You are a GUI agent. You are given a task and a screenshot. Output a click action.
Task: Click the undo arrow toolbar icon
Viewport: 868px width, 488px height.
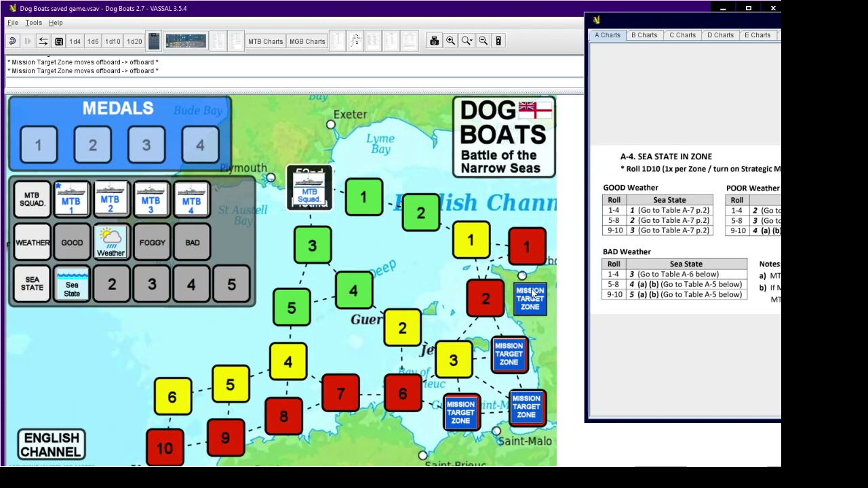[x=12, y=41]
